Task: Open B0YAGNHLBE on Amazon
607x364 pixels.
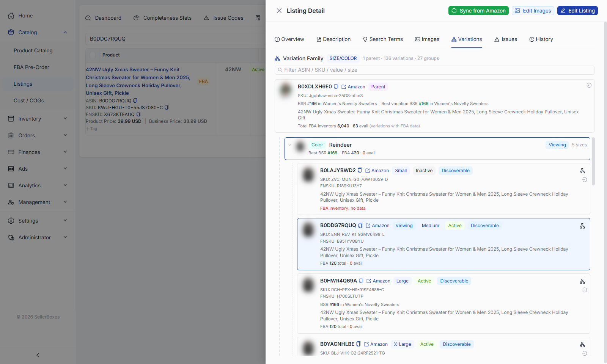Action: click(376, 344)
